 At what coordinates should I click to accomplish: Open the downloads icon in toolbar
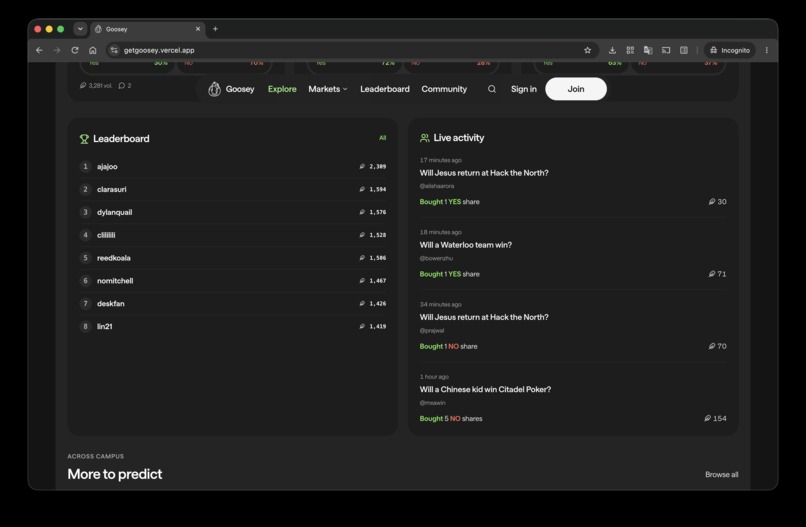[x=612, y=50]
